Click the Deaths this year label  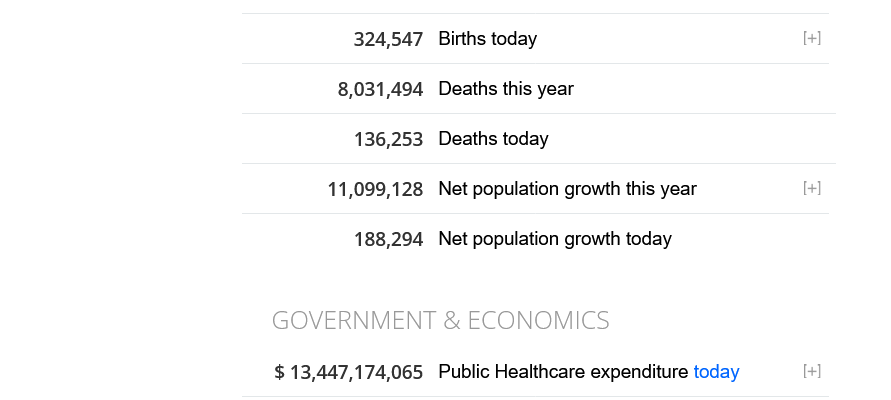(x=506, y=89)
